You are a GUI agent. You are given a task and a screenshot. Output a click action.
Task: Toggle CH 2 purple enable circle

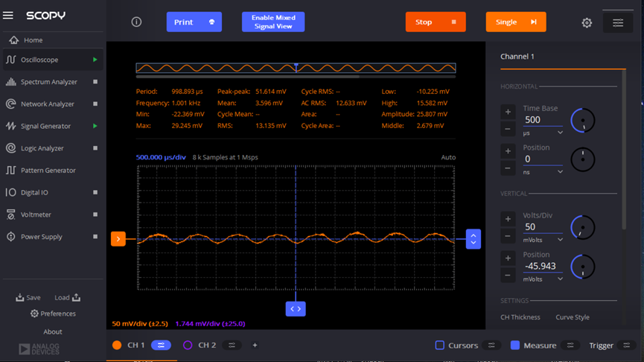[x=188, y=345]
